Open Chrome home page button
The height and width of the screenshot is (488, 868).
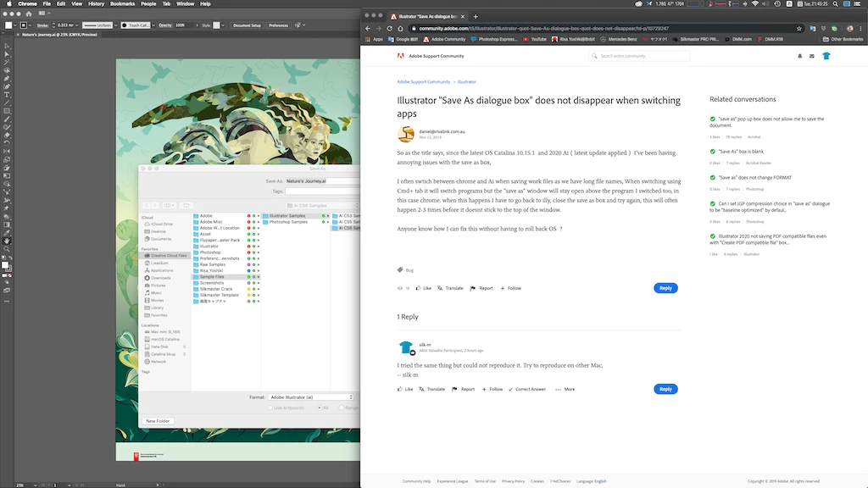coord(400,28)
